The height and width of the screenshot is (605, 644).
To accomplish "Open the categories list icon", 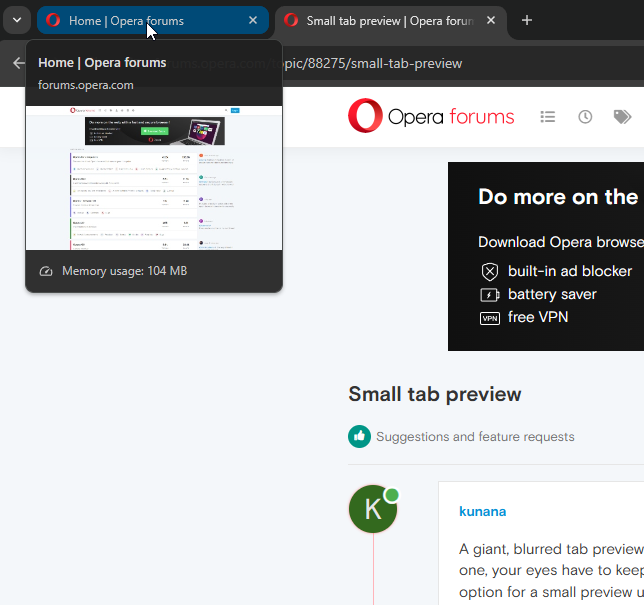I will [x=547, y=117].
